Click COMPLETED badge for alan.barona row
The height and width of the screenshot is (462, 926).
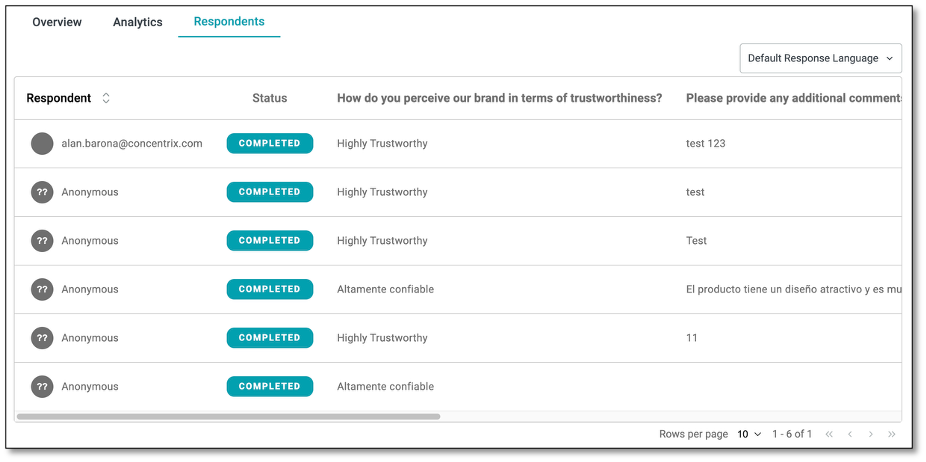[269, 144]
